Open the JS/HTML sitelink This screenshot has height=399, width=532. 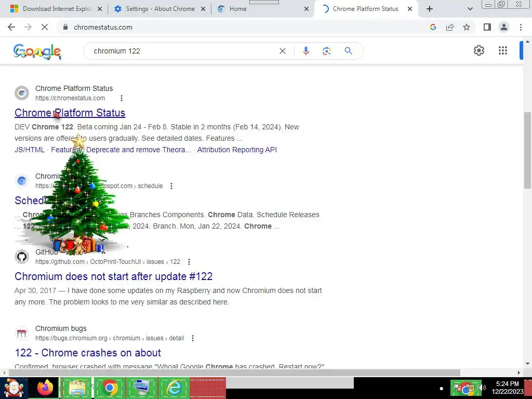point(30,150)
